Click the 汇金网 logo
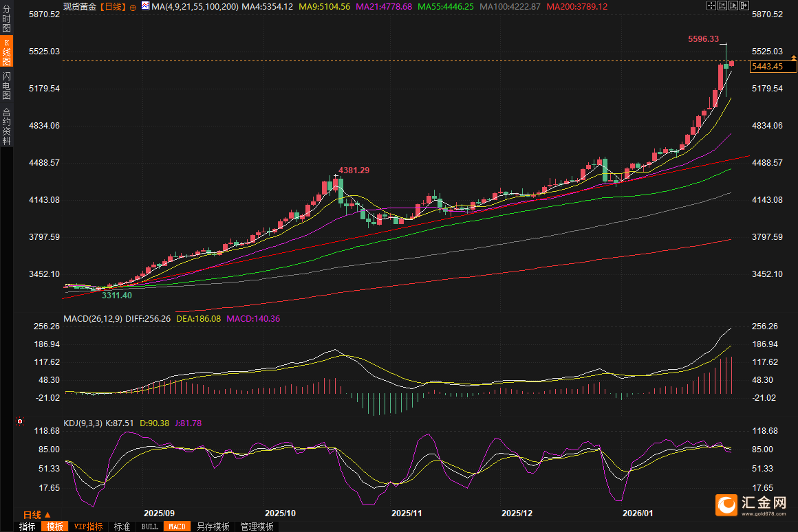This screenshot has height=532, width=798. click(x=751, y=505)
